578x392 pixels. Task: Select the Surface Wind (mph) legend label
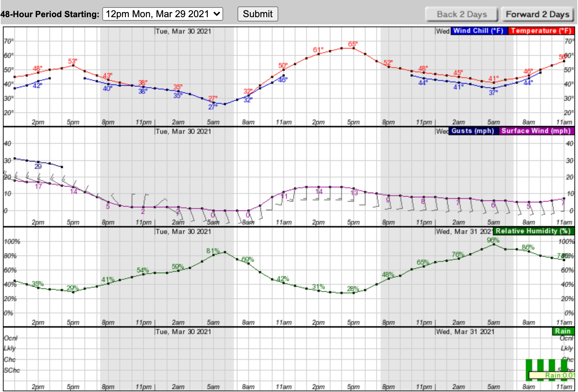pos(536,131)
